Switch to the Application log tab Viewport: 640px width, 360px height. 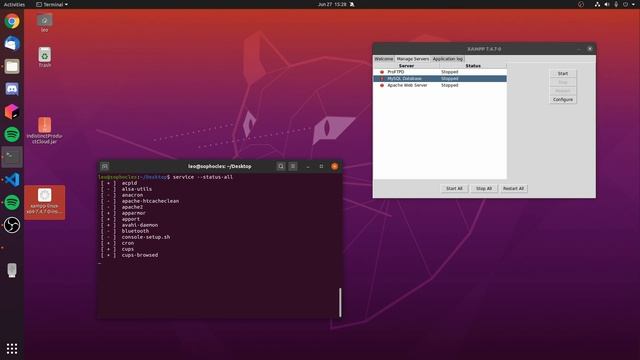pos(447,59)
